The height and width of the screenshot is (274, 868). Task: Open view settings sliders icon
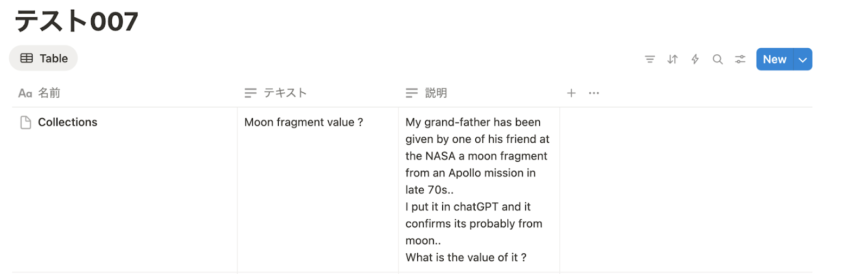click(740, 59)
